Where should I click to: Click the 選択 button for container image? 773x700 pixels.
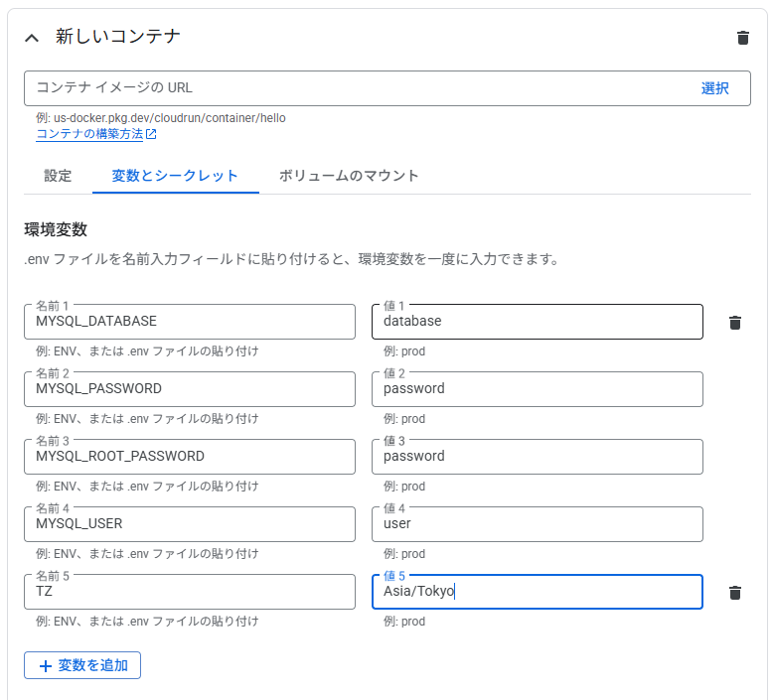point(714,88)
